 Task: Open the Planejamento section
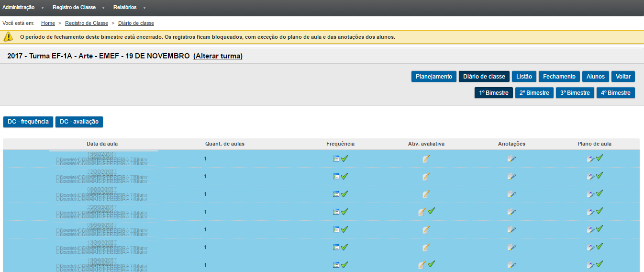coord(433,77)
